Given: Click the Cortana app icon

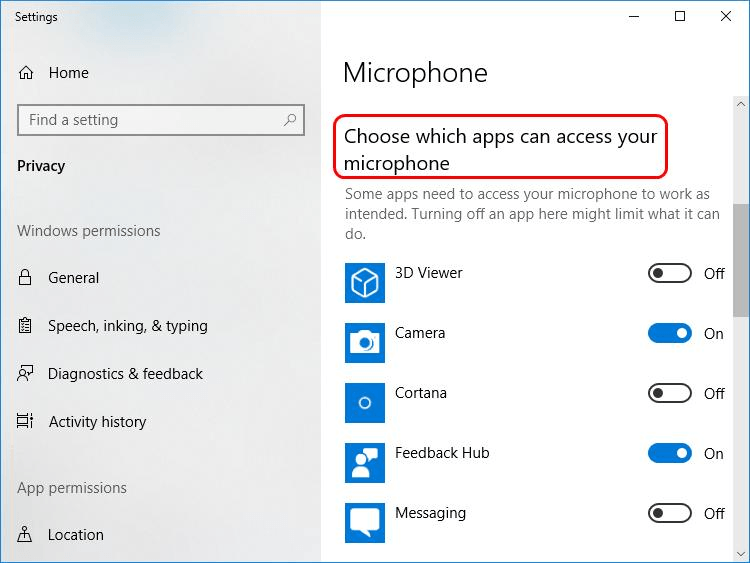Looking at the screenshot, I should pos(365,403).
